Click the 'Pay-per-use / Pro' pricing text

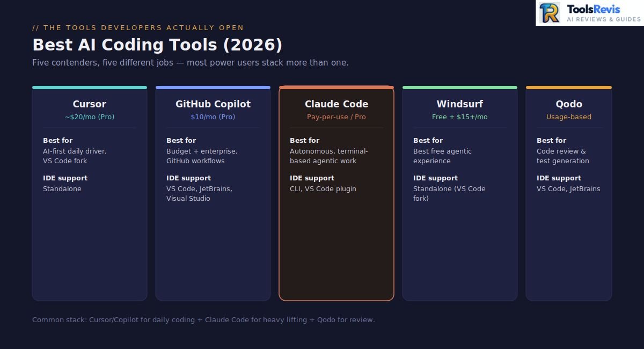[x=336, y=117]
